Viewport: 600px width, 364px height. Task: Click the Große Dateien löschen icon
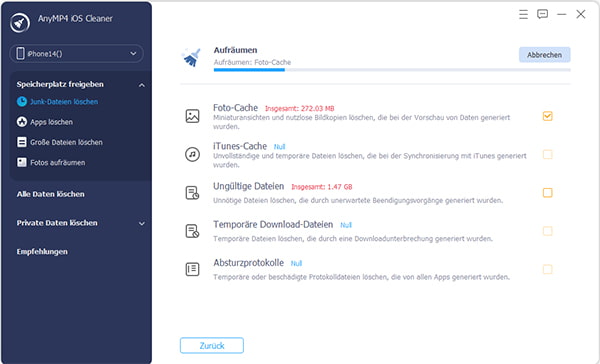[x=22, y=142]
